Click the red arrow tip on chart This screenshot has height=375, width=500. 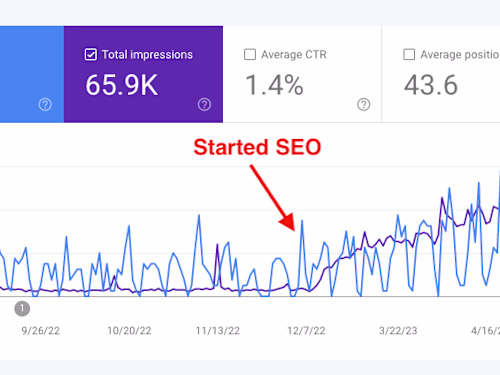293,229
